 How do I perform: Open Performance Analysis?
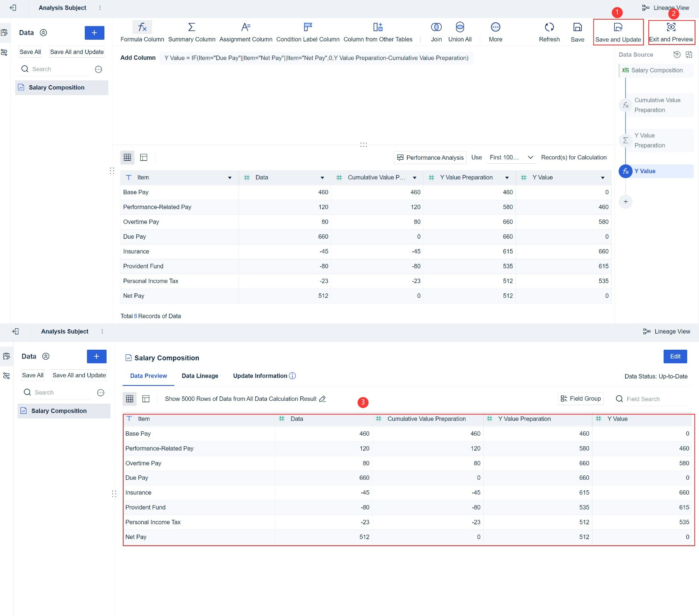(x=429, y=158)
